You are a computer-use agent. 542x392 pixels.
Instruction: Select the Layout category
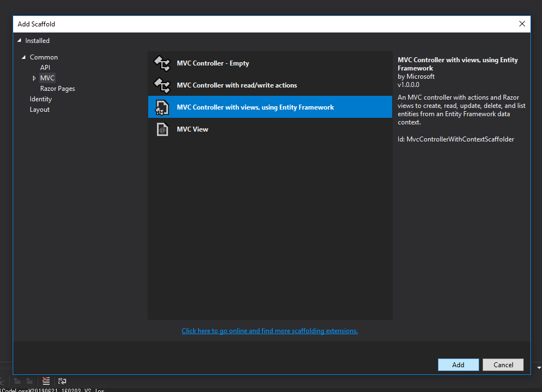[x=40, y=110]
